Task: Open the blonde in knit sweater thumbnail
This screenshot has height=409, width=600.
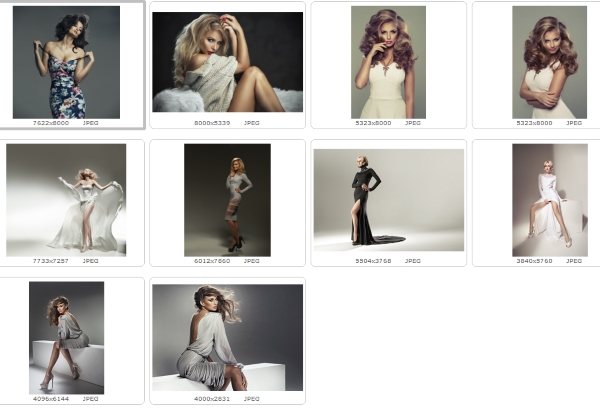Action: point(227,62)
